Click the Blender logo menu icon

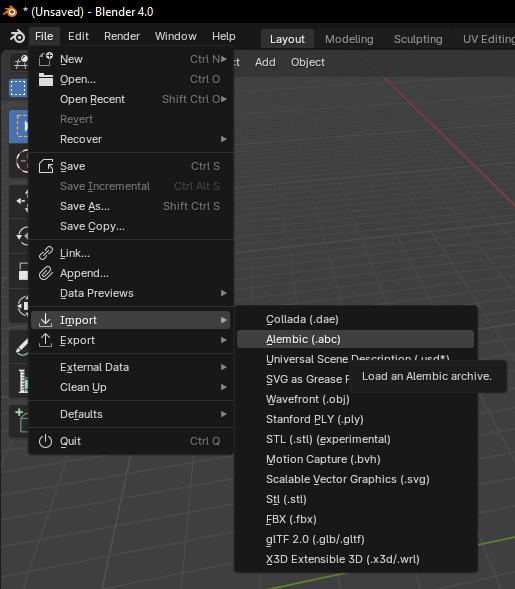pos(17,36)
